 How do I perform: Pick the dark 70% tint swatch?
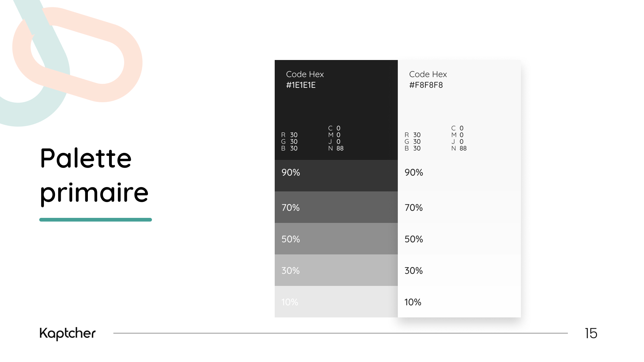point(336,207)
